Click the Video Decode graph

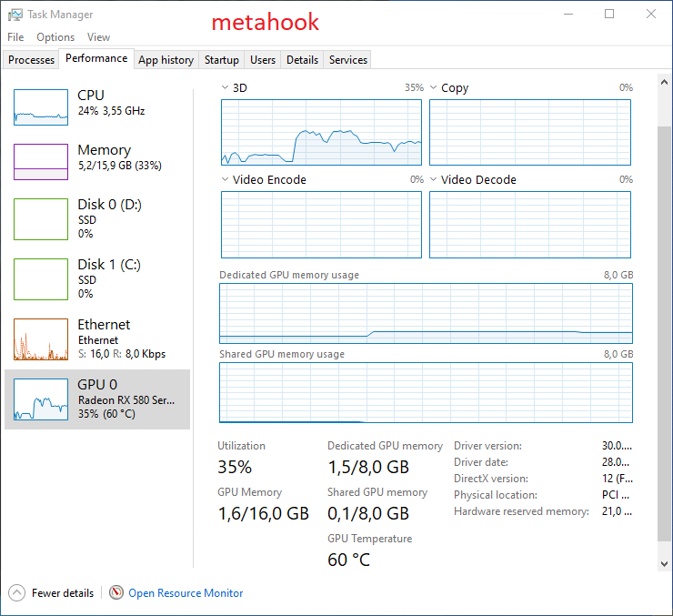(530, 225)
